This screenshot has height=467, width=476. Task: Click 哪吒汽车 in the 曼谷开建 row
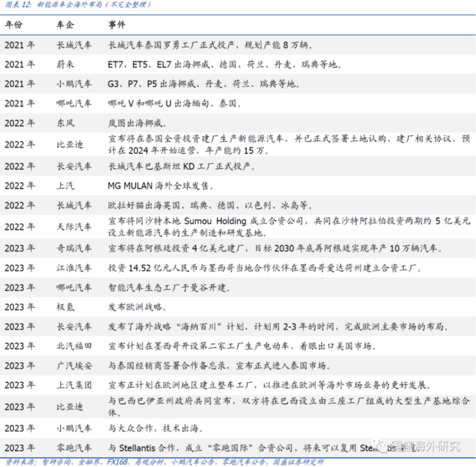74,287
